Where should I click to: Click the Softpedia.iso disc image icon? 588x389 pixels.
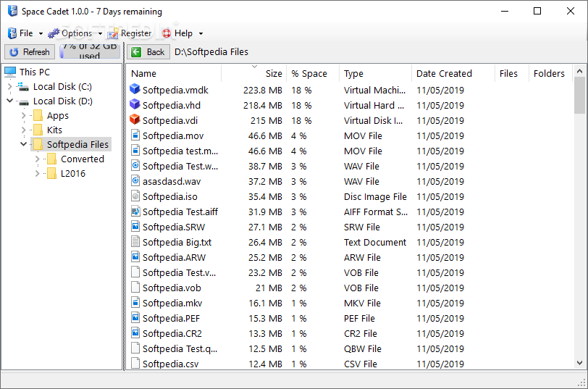tap(135, 196)
